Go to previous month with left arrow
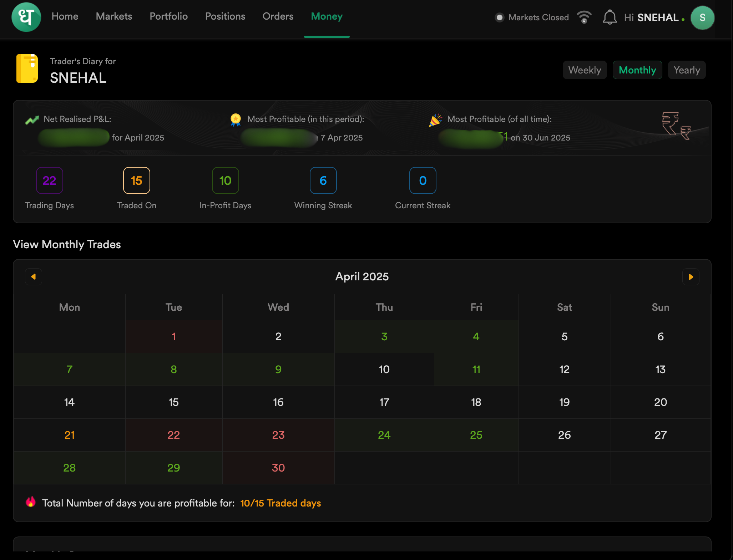 (x=34, y=277)
